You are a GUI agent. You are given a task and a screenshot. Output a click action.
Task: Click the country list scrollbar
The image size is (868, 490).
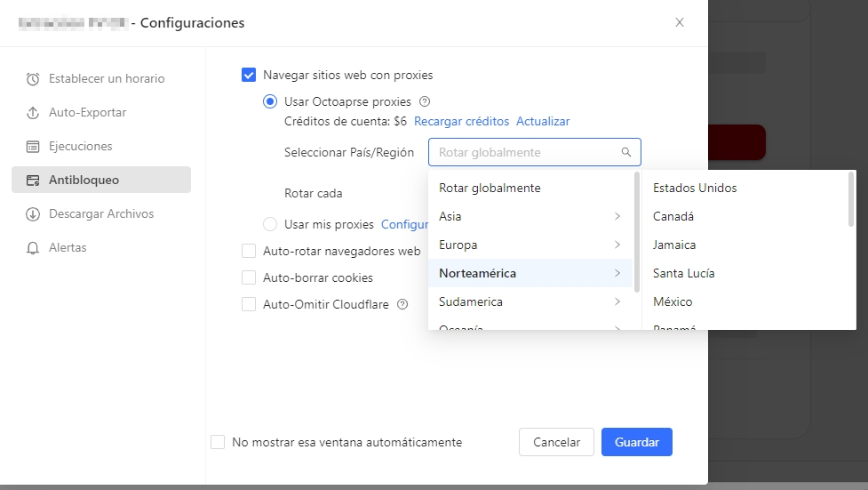851,199
